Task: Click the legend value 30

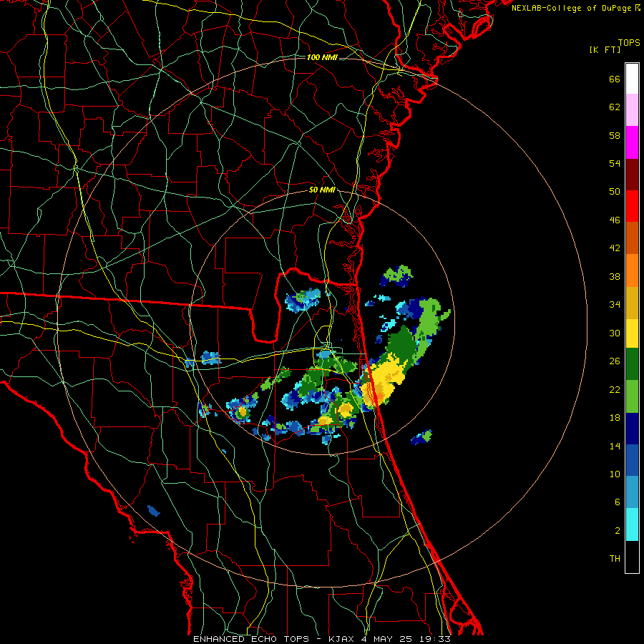Action: pos(615,333)
